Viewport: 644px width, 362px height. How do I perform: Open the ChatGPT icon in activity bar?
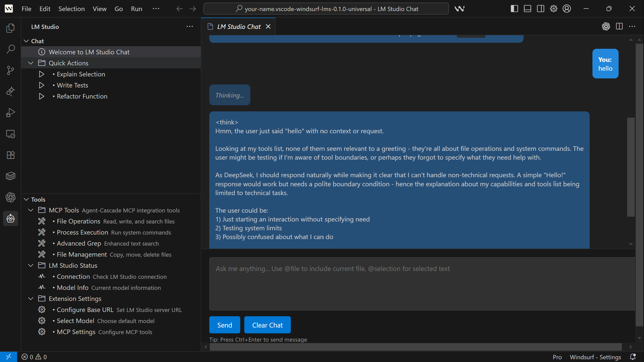click(10, 197)
